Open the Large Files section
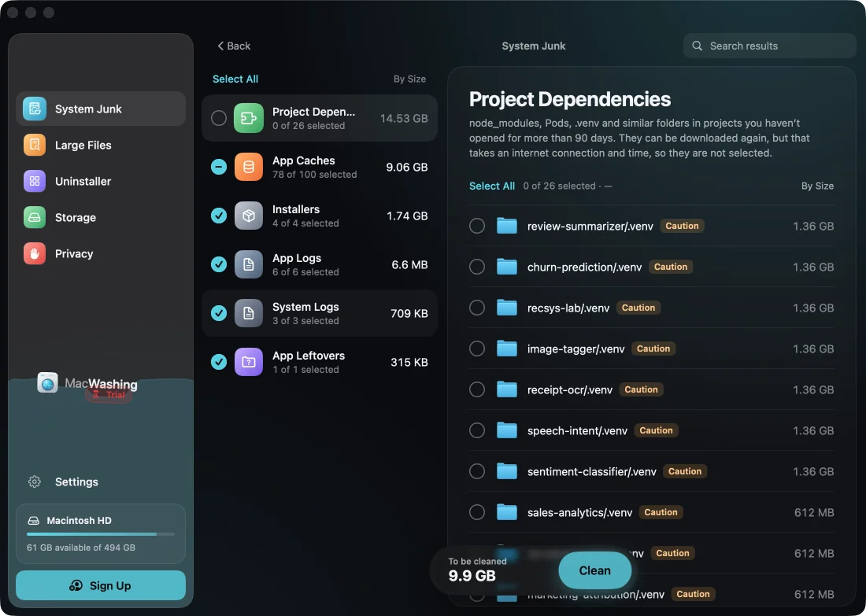This screenshot has height=616, width=866. pos(101,146)
